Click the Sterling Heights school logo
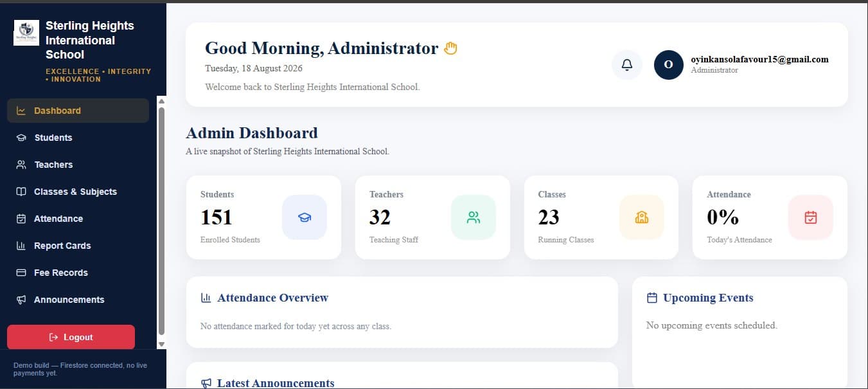This screenshot has height=389, width=868. coord(26,33)
